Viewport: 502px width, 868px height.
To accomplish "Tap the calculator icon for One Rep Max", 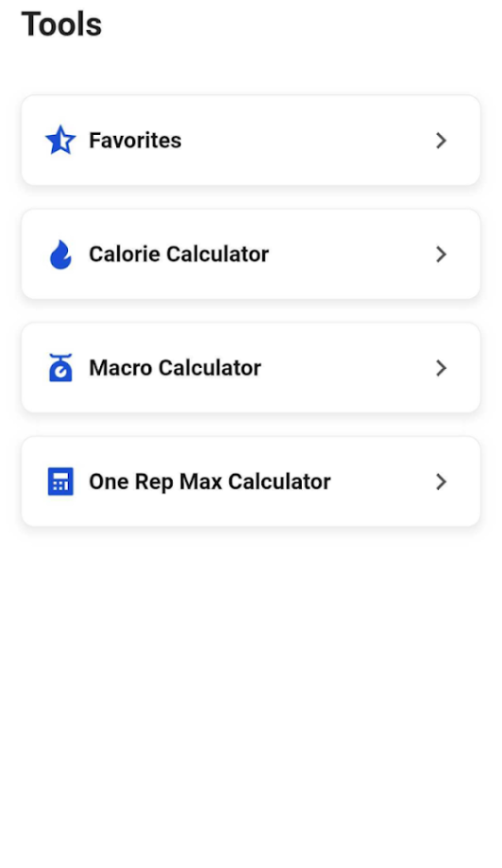I will [60, 481].
